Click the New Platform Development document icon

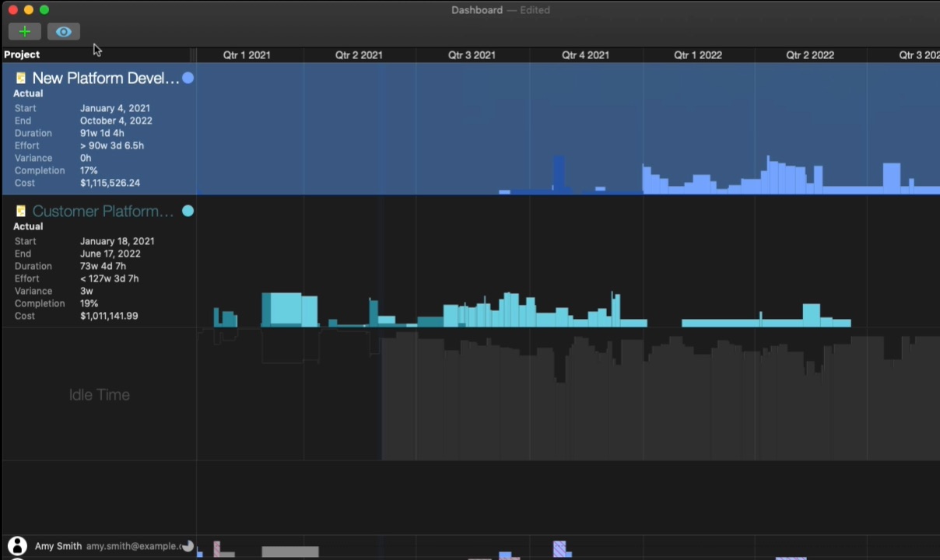pyautogui.click(x=21, y=79)
